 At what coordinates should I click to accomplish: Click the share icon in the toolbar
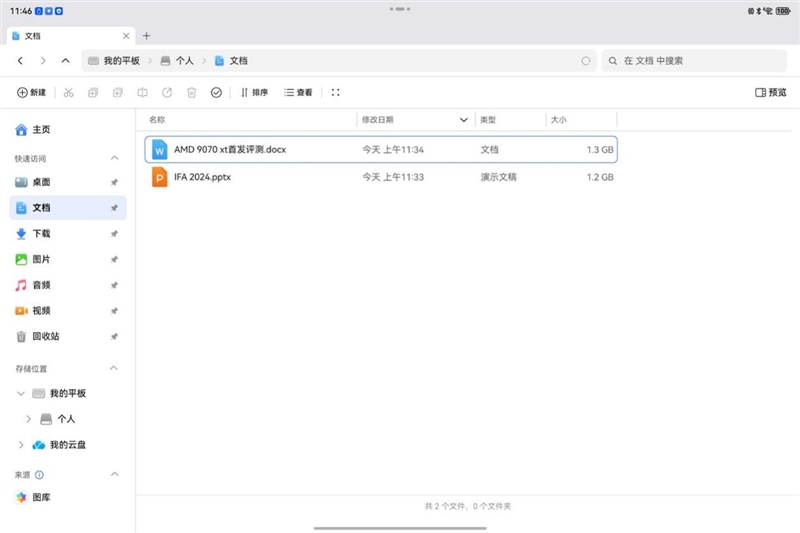click(x=167, y=92)
